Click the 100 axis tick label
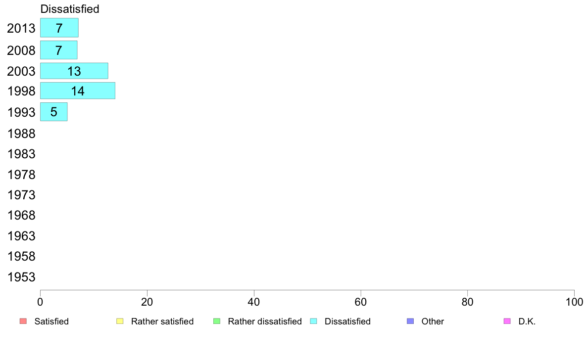Screen dimensions: 588x364 click(574, 302)
